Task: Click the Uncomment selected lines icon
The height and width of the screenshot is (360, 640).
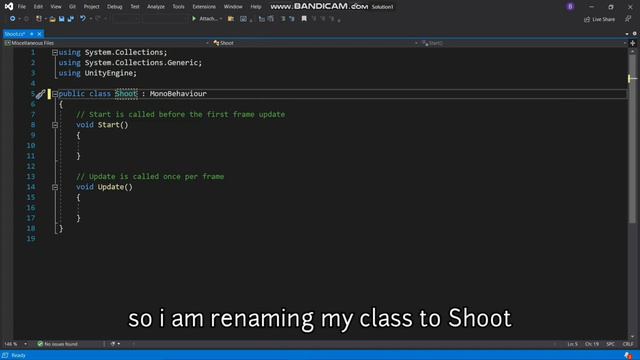Action: coord(292,19)
